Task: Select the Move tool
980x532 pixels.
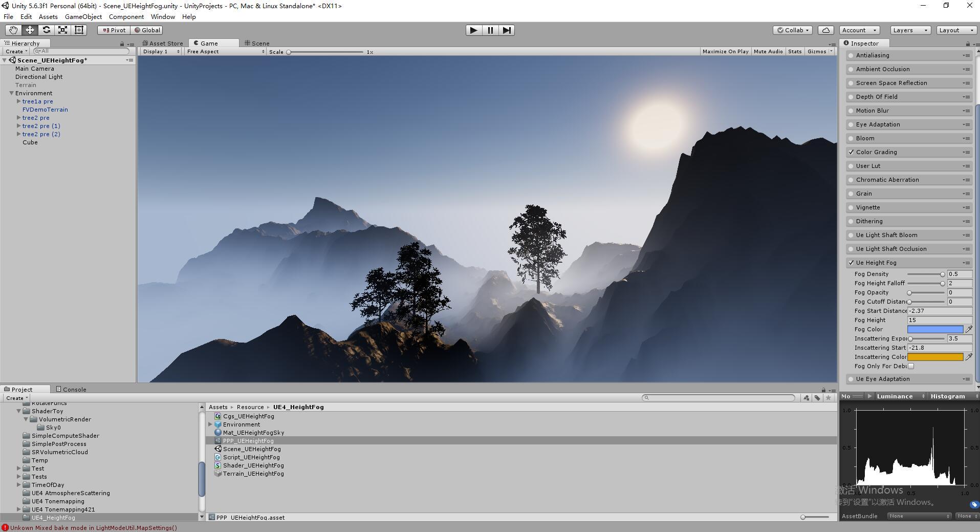Action: (30, 30)
